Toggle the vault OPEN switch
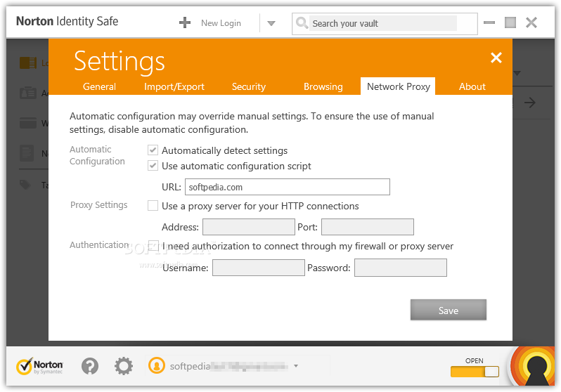Viewport: 561px width, 392px height. click(x=475, y=372)
